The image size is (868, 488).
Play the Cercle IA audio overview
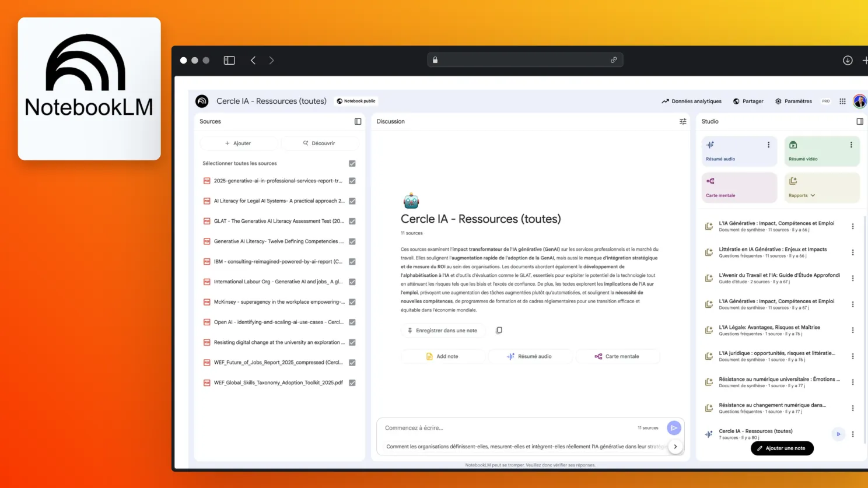tap(838, 434)
